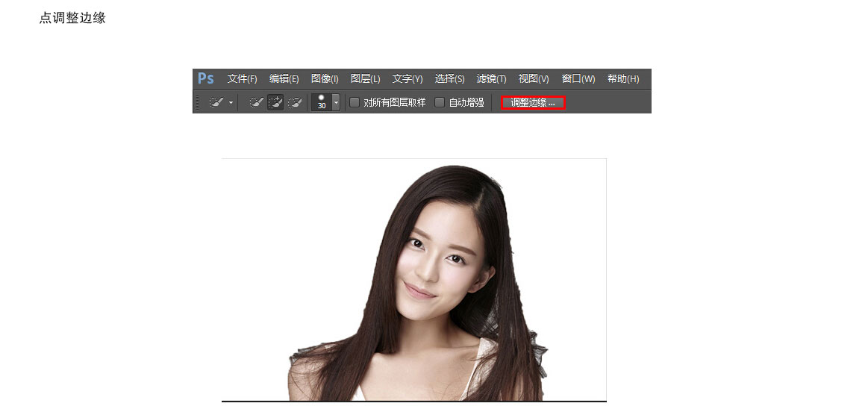Open the 窗口(W) menu
Screen dimensions: 868x412
[578, 79]
